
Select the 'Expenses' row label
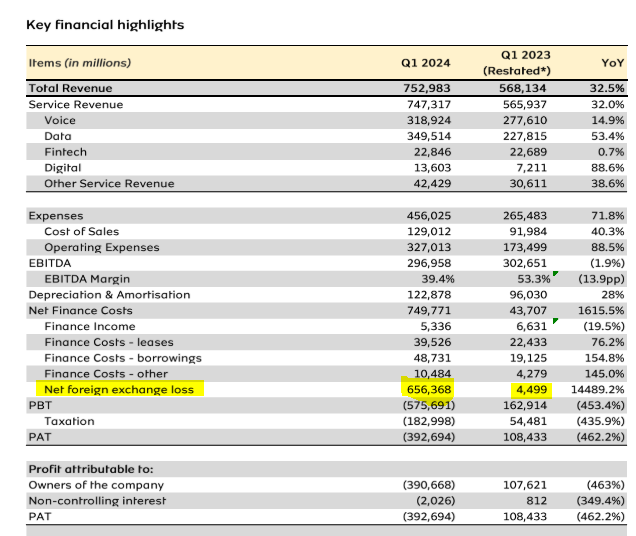click(56, 216)
